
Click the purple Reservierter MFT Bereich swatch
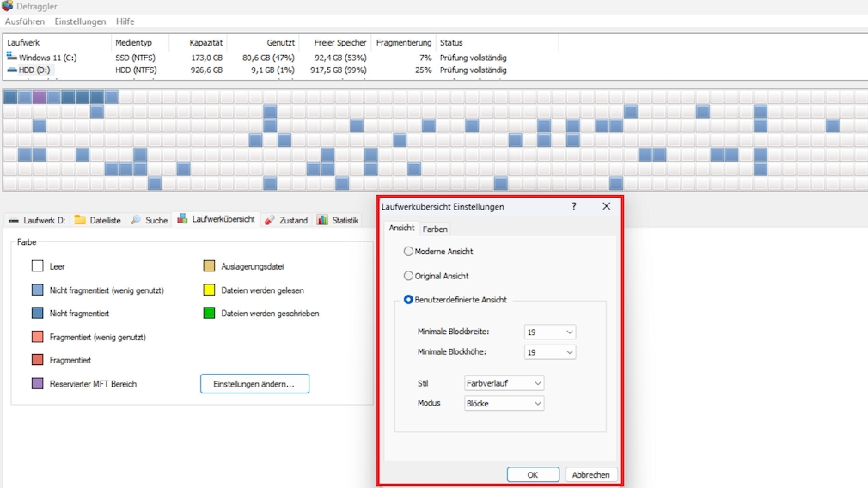[37, 384]
